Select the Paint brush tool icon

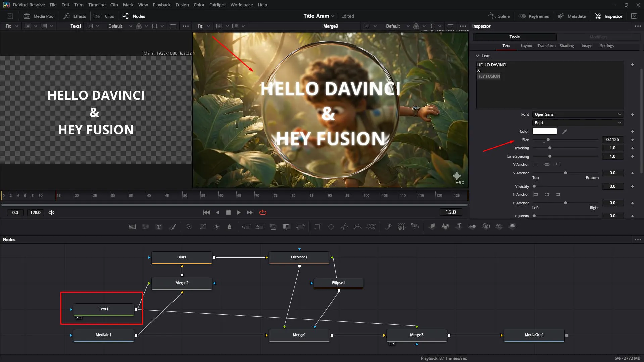coord(172,227)
